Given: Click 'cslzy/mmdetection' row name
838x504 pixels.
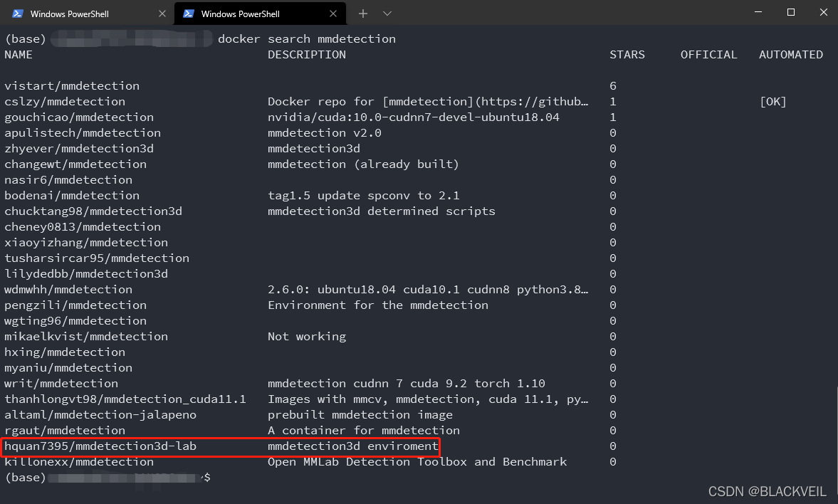Looking at the screenshot, I should [65, 102].
